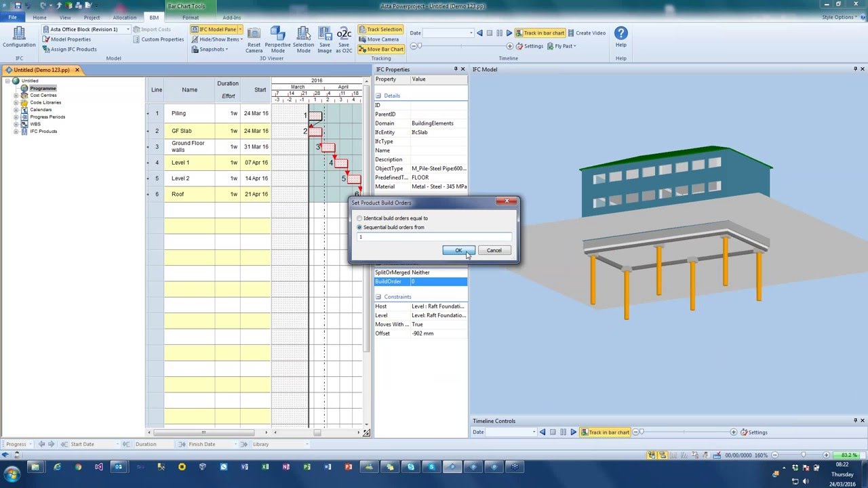868x488 pixels.
Task: Stop ribbon timeline playback
Action: [490, 33]
